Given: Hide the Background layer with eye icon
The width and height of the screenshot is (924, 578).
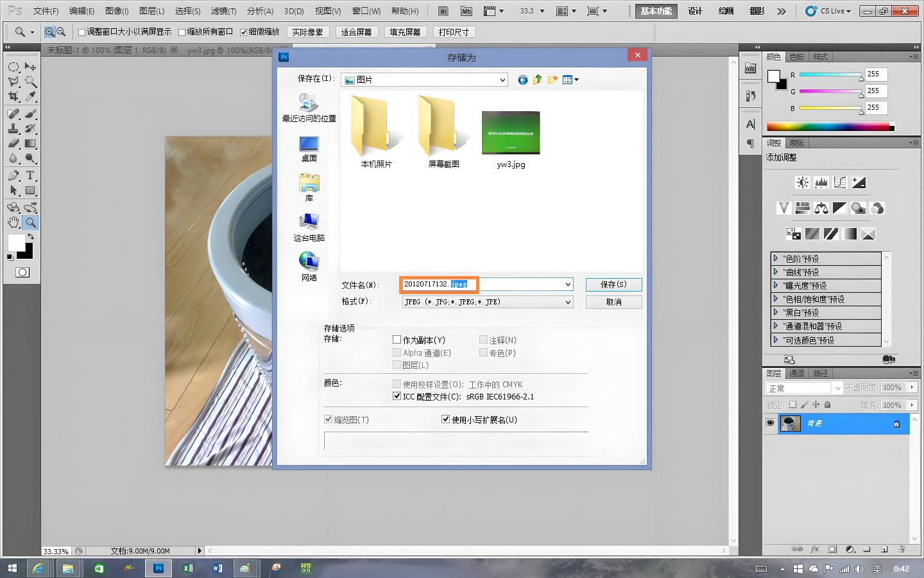Looking at the screenshot, I should click(x=770, y=423).
